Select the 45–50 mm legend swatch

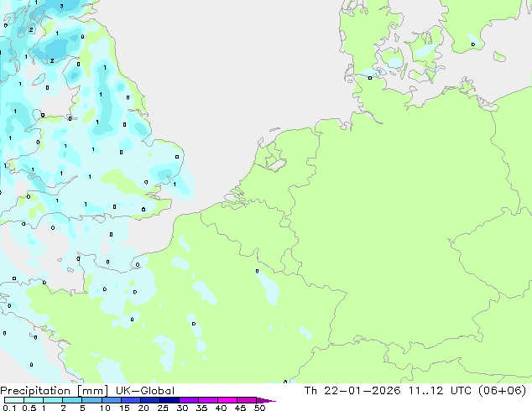[247, 400]
